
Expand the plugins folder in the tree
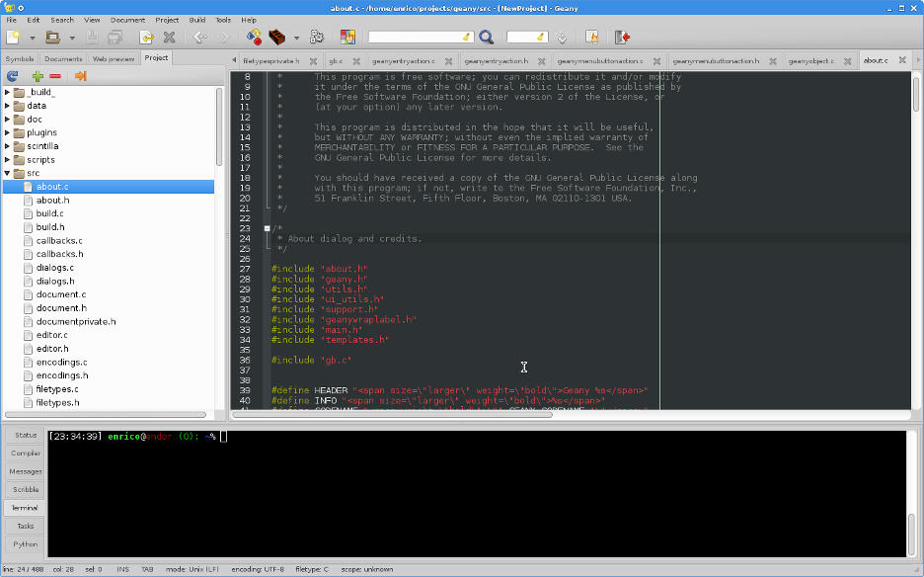8,132
